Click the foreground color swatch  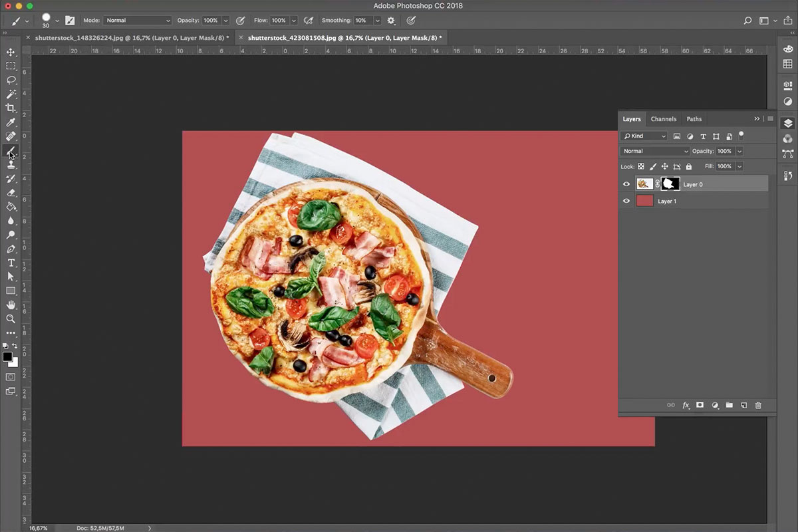point(7,355)
